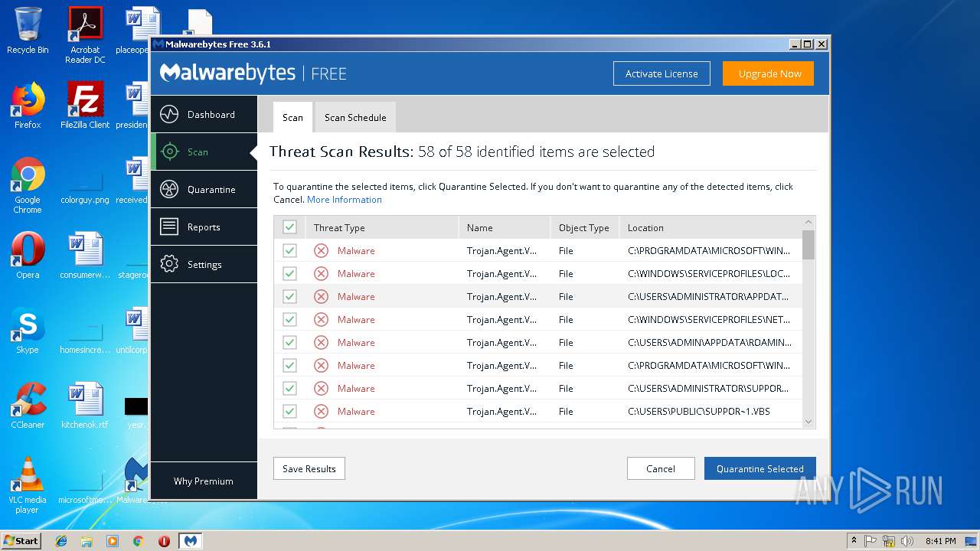The width and height of the screenshot is (980, 551).
Task: Uncheck threat at C:\WINDOWS\SERVICEPROFILES\NET...
Action: point(289,319)
